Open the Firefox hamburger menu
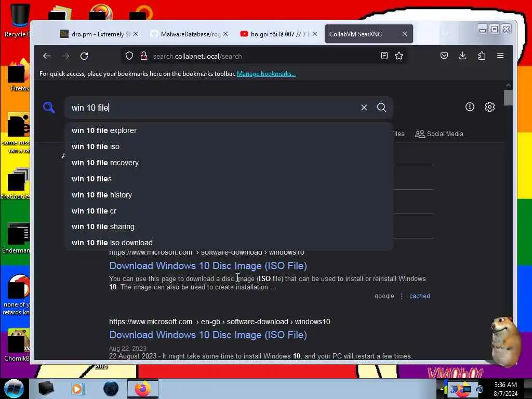 [500, 56]
